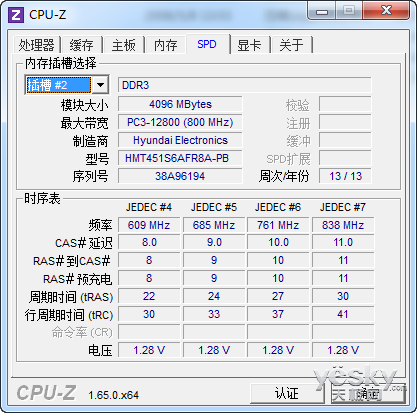Image resolution: width=417 pixels, height=413 pixels.
Task: Click the tRAS value 22
Action: point(149,296)
